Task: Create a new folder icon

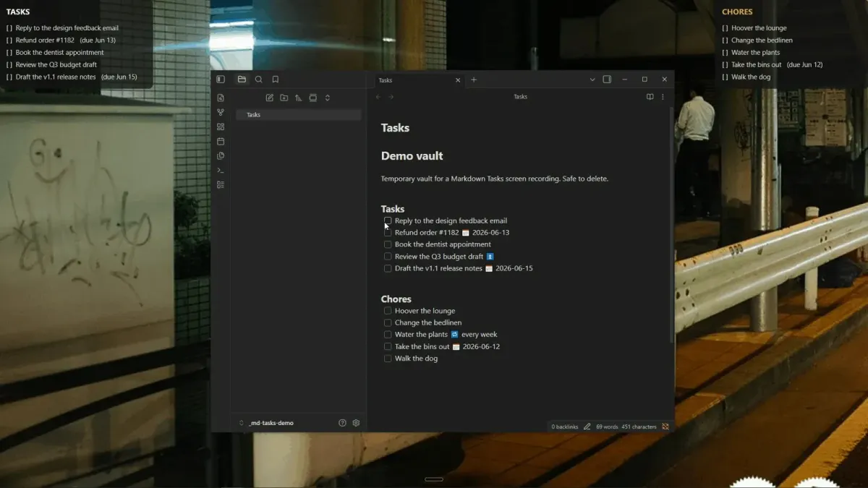Action: pos(284,98)
